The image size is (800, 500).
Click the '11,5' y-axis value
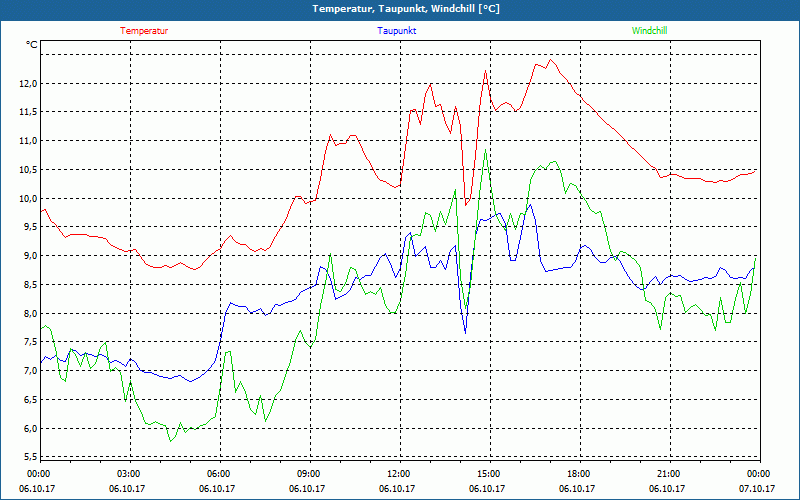point(27,112)
